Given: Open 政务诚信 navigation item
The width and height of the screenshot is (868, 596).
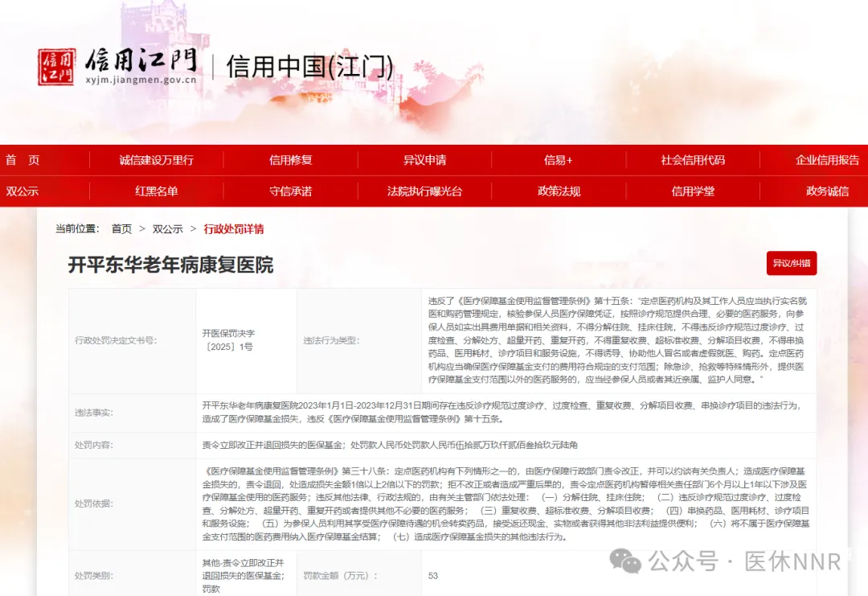Looking at the screenshot, I should (827, 191).
